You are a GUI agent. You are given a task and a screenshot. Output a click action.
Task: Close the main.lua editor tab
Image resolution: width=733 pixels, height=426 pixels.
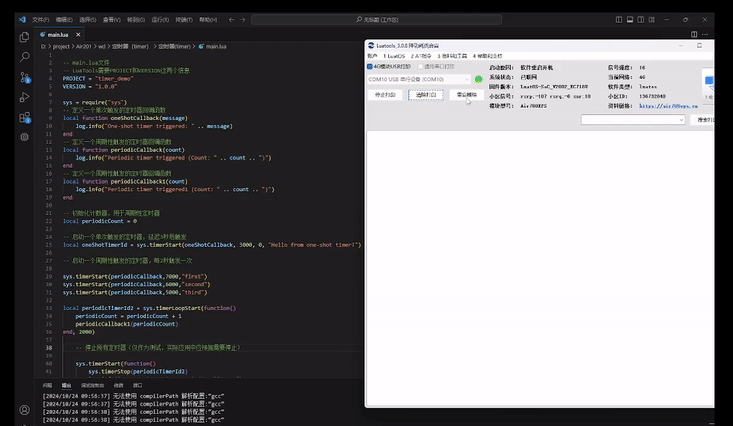coord(78,35)
